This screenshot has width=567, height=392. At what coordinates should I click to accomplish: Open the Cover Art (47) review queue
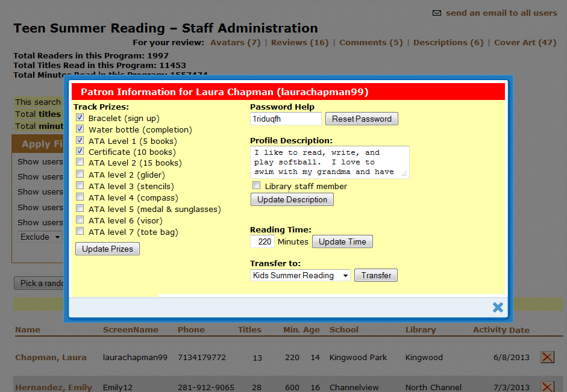525,43
